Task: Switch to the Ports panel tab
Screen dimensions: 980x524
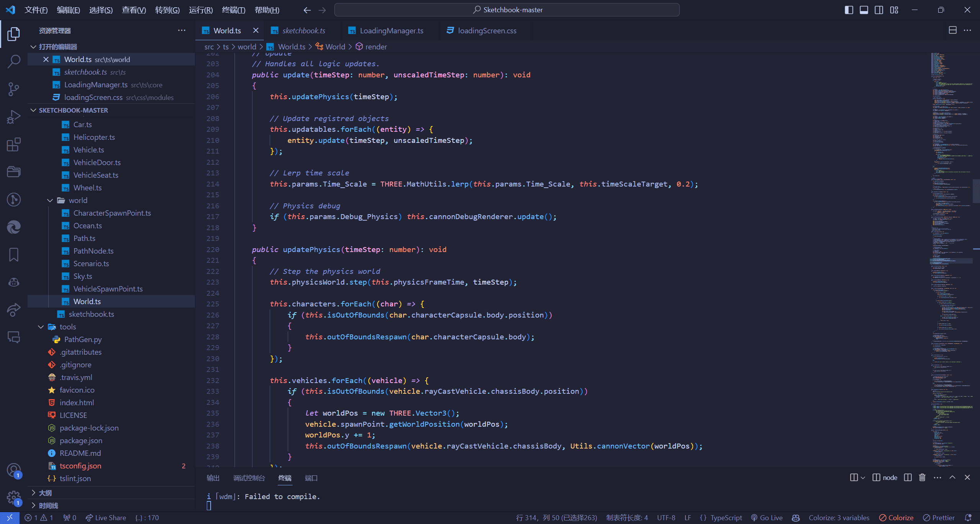Action: 311,478
